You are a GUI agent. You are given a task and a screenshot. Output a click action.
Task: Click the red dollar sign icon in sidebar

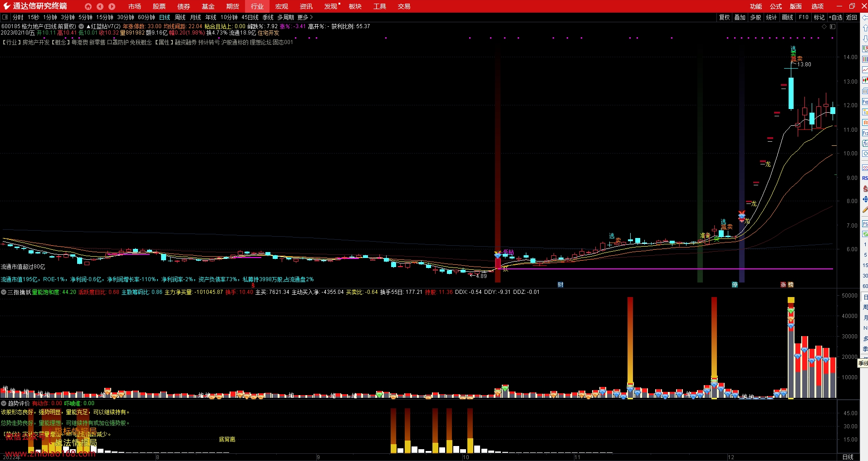tap(865, 188)
